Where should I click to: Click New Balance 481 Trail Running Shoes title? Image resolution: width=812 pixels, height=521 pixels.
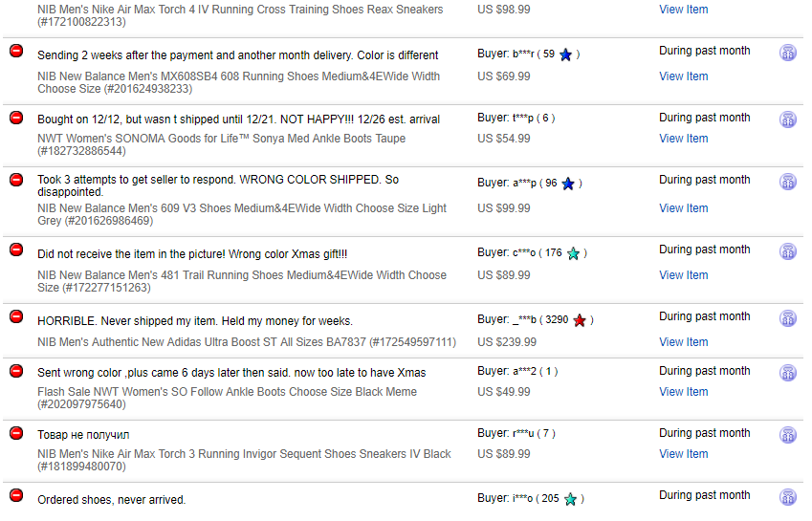pyautogui.click(x=242, y=281)
